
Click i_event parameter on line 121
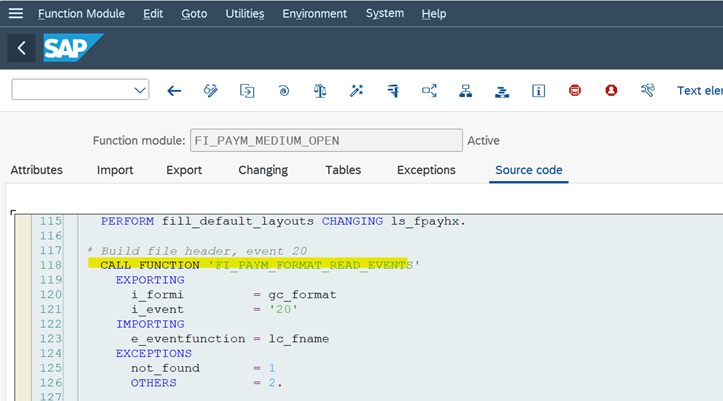tap(157, 309)
